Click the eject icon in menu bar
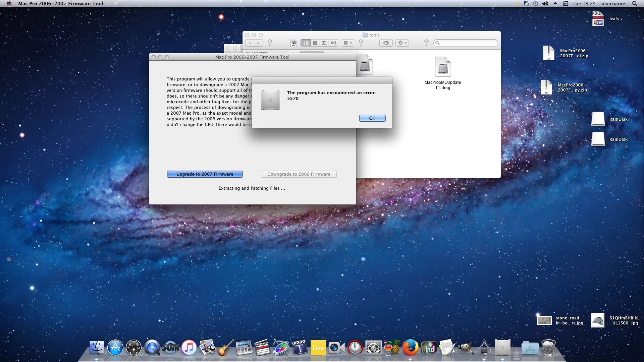Screen dimensions: 644x362 click(555, 3)
